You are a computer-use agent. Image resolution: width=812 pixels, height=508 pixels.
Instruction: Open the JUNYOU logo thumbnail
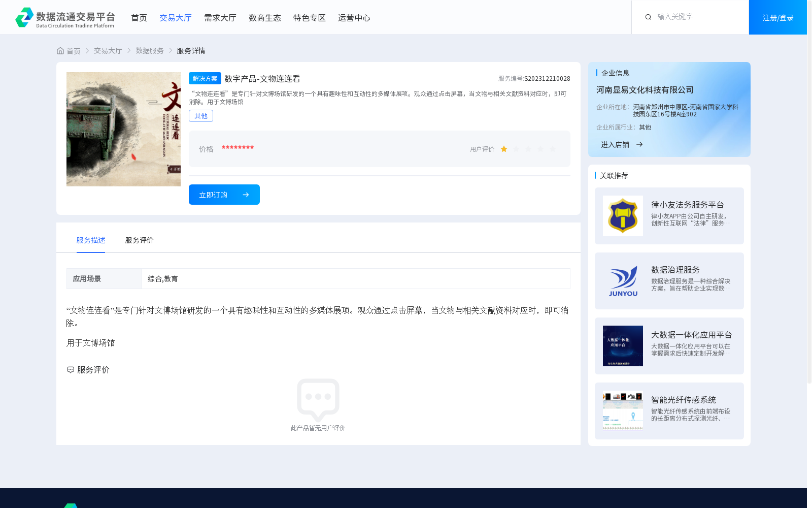(623, 281)
